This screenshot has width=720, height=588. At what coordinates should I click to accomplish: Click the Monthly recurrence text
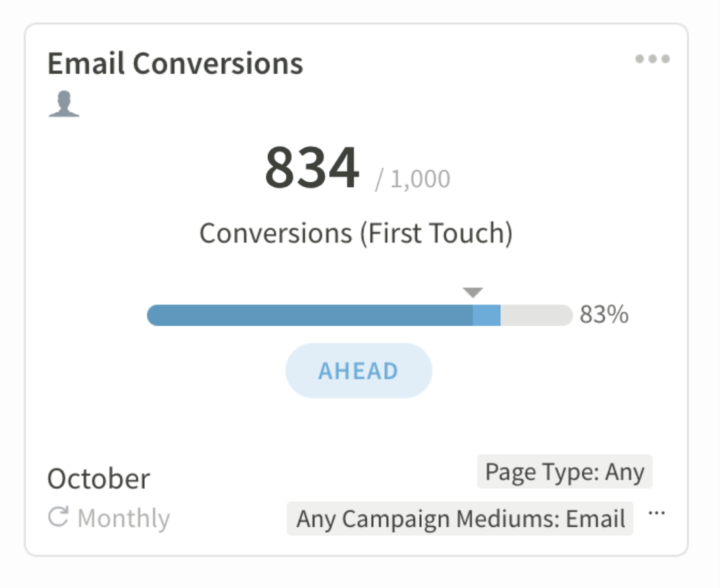coord(123,519)
